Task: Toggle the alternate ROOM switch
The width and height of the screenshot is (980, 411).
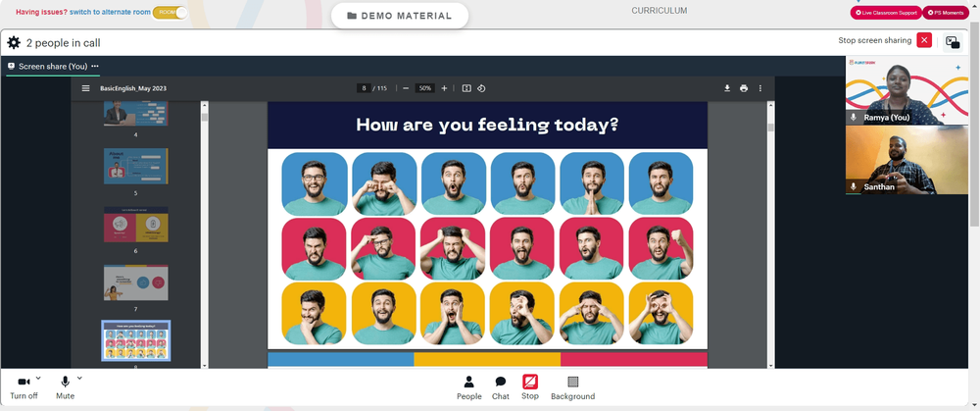Action: point(170,13)
